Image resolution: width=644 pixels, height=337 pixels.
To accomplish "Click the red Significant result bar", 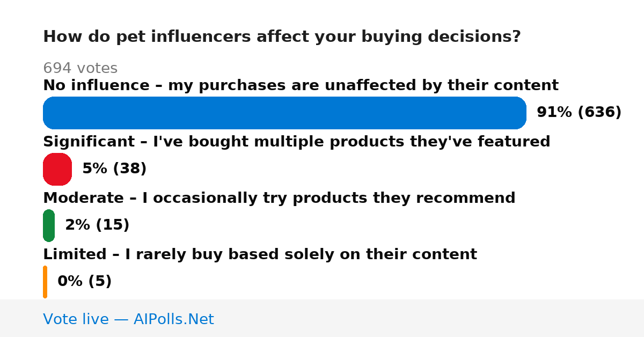I will (57, 169).
